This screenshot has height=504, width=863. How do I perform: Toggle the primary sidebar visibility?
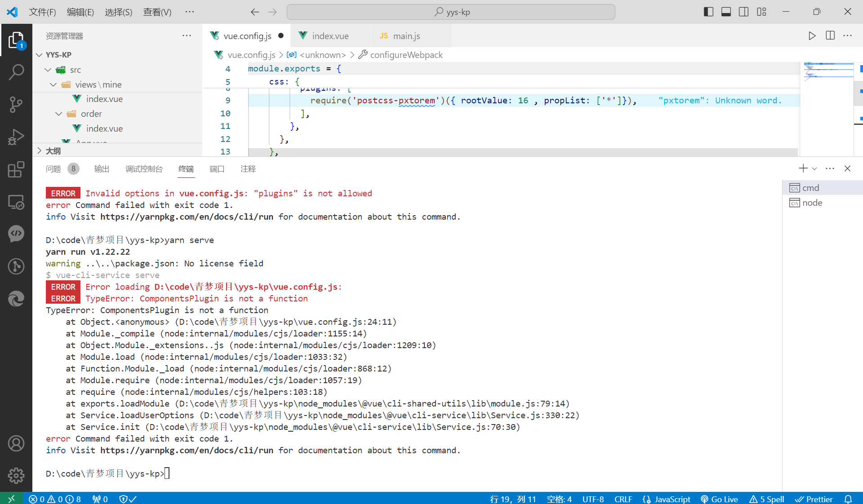coord(708,12)
